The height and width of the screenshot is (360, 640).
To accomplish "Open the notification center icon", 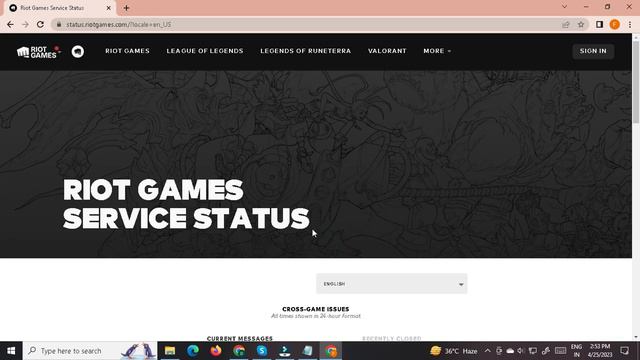I will tap(624, 351).
